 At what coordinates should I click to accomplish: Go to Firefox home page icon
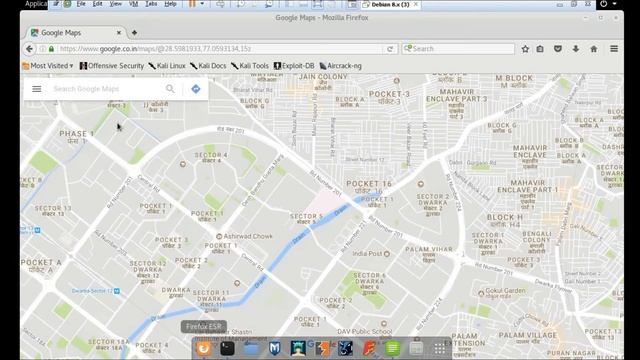tap(593, 49)
